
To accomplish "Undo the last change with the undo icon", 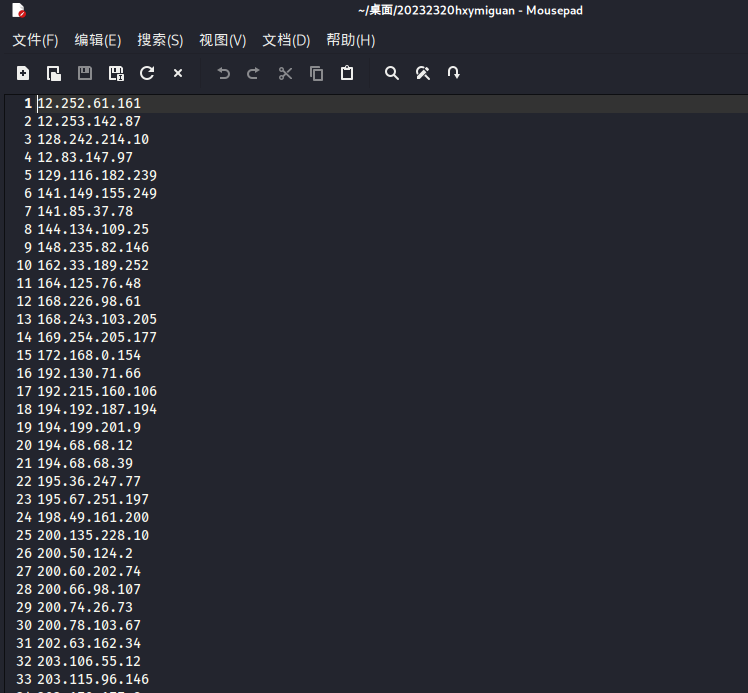I will click(x=223, y=73).
